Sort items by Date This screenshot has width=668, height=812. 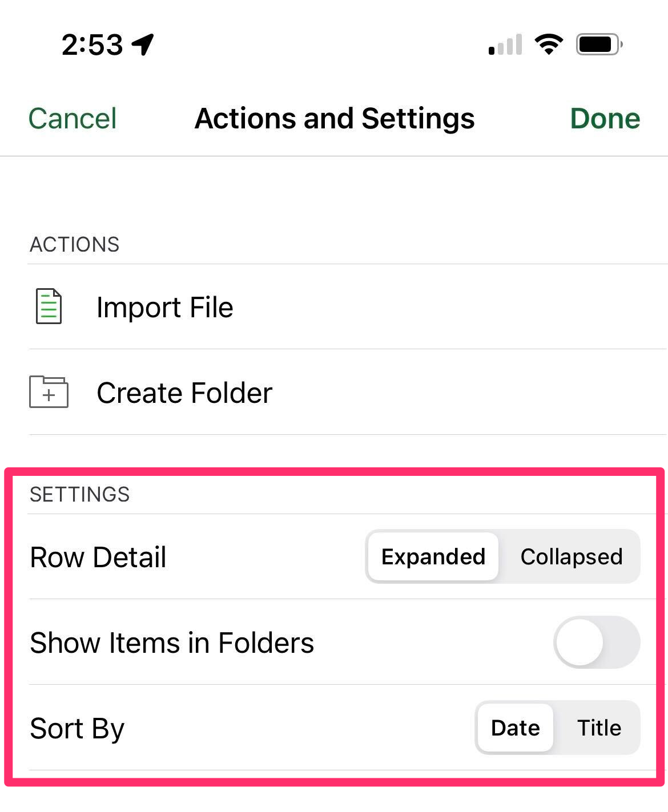tap(516, 728)
